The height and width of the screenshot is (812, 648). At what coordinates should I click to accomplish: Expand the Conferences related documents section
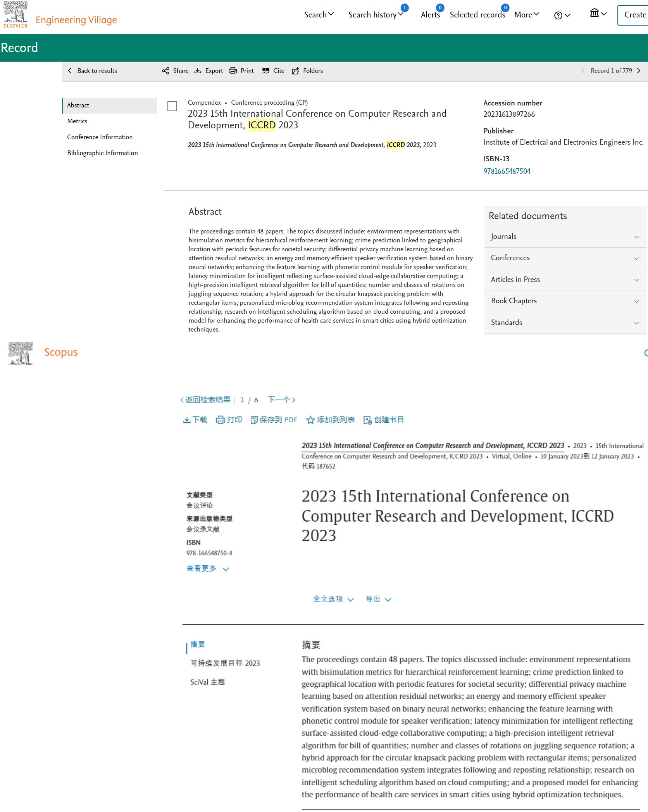coord(565,258)
